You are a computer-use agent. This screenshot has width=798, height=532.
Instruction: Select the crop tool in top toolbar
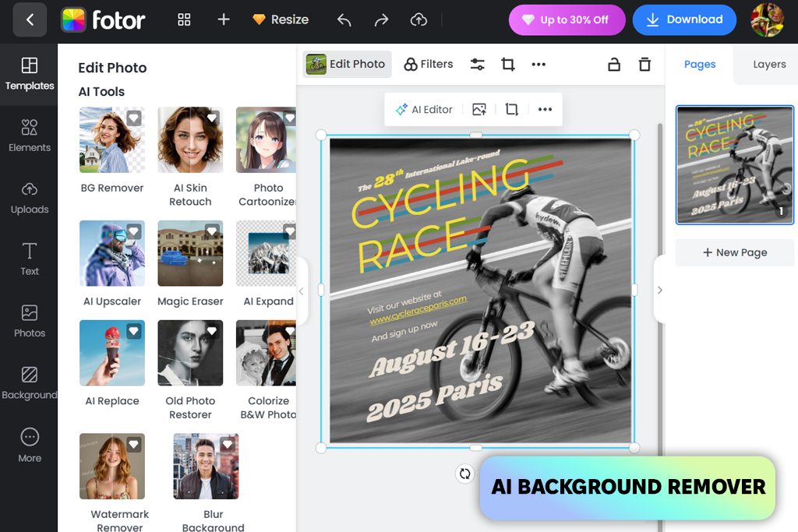pyautogui.click(x=508, y=64)
